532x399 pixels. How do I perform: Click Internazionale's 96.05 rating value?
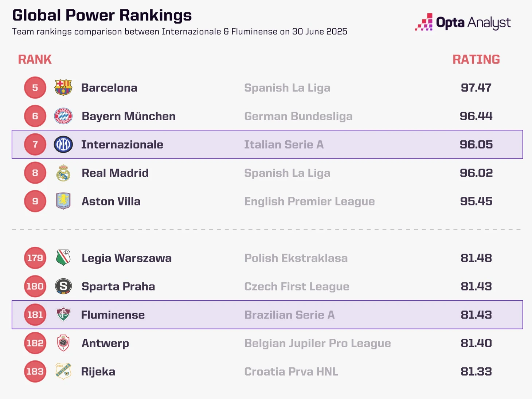(x=476, y=145)
